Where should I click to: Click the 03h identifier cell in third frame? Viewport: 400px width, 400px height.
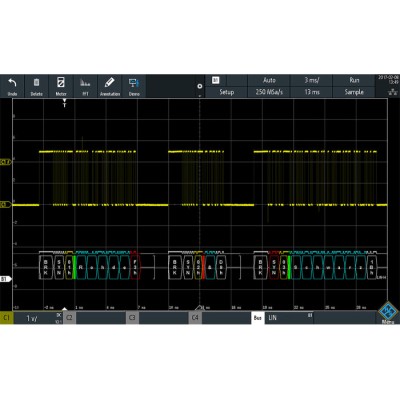pos(284,267)
